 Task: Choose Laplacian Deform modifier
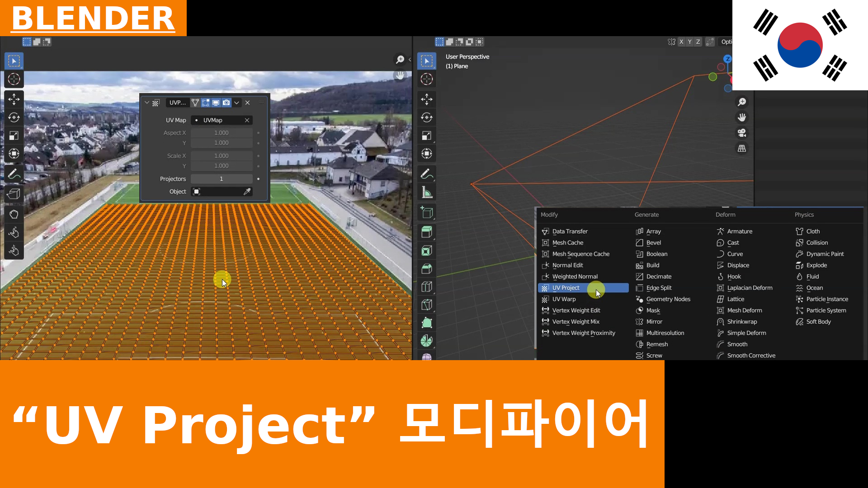[x=750, y=288]
